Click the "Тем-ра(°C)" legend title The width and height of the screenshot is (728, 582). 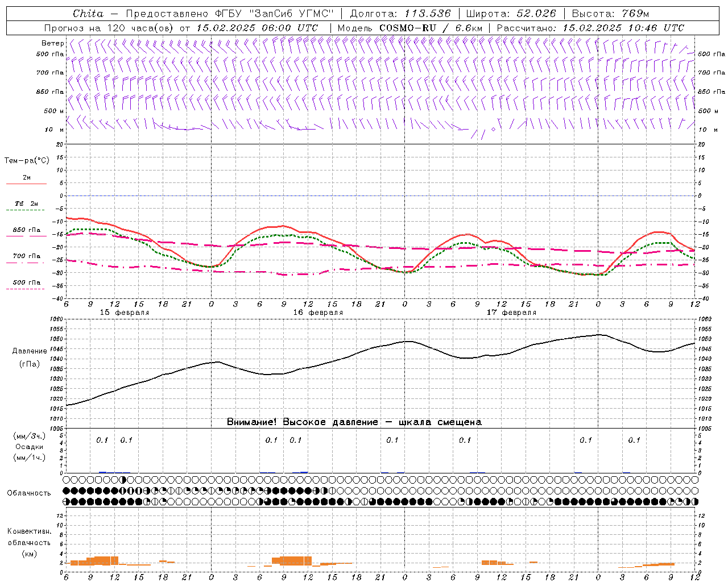(27, 161)
